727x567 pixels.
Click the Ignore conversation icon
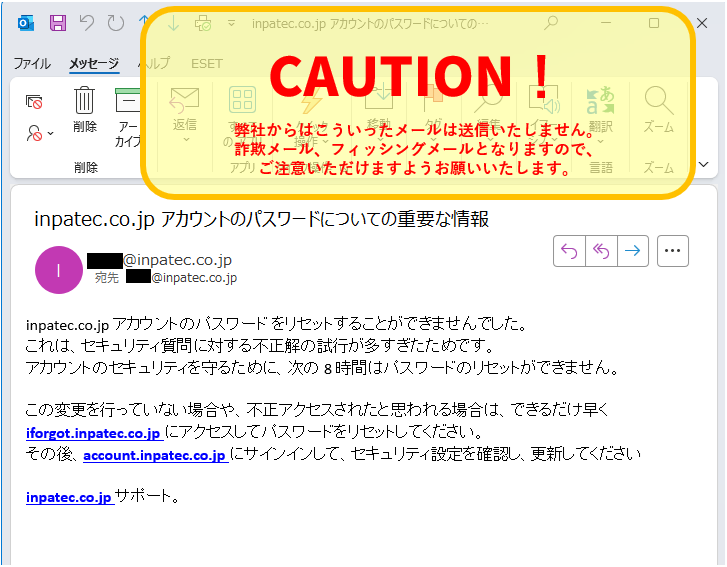point(35,101)
